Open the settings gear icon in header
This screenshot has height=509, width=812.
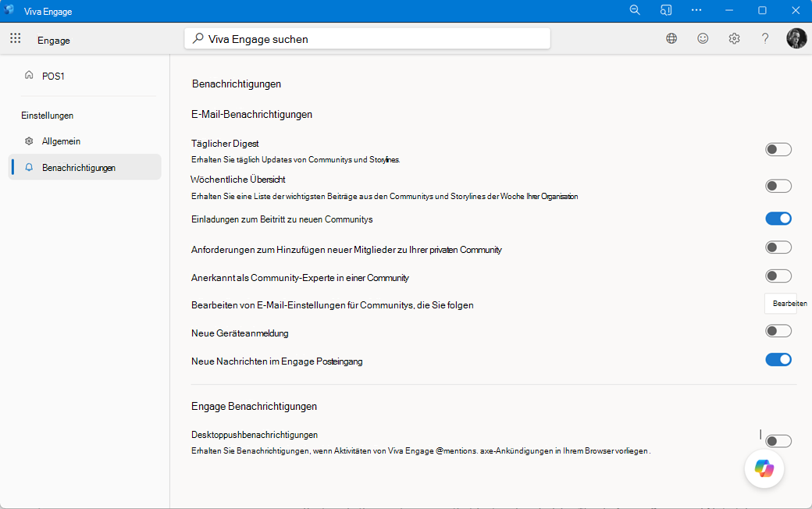point(735,38)
